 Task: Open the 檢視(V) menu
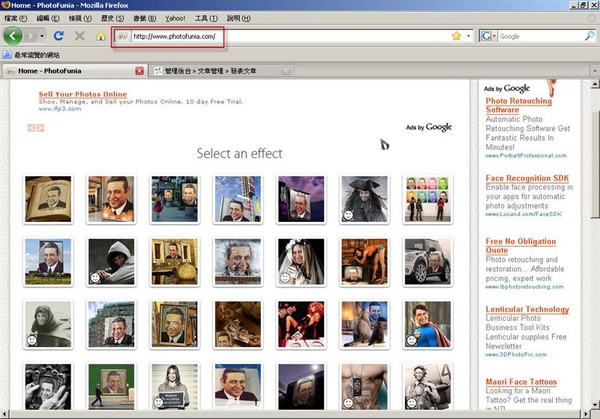pyautogui.click(x=80, y=18)
